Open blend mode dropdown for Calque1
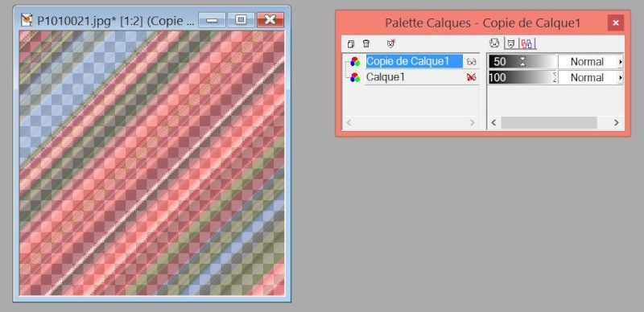644x312 pixels. coord(620,77)
